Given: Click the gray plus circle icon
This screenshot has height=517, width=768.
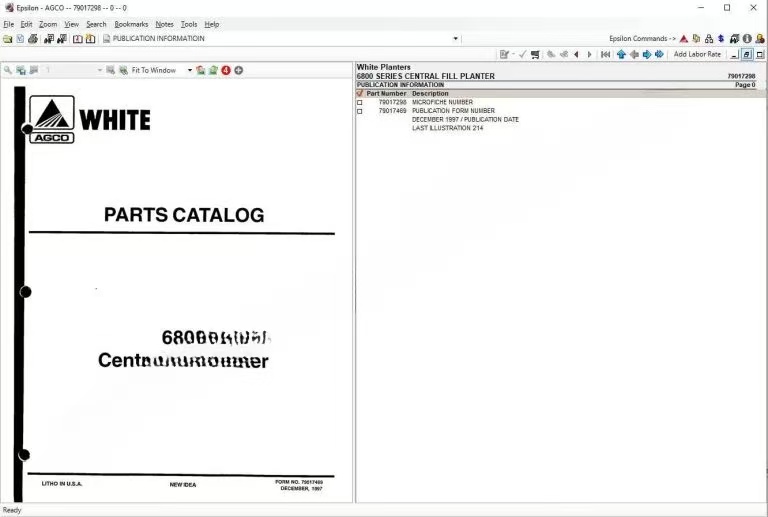Looking at the screenshot, I should point(239,70).
